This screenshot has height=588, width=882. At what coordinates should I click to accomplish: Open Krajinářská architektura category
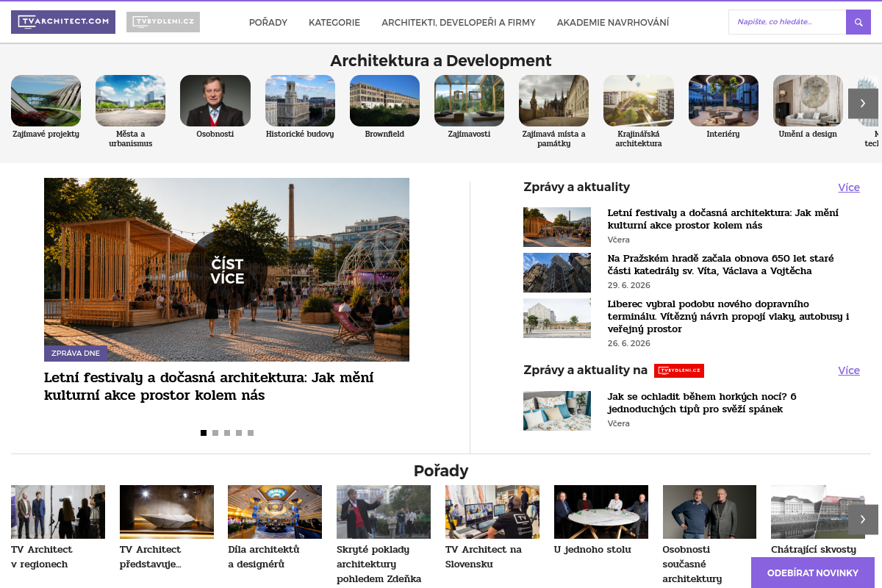(639, 101)
